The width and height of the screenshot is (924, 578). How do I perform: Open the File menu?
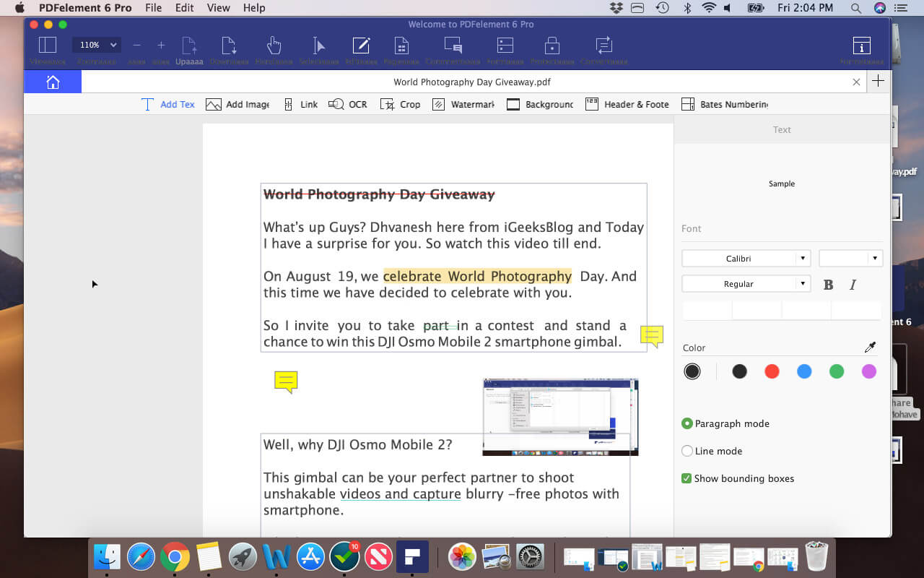point(153,8)
